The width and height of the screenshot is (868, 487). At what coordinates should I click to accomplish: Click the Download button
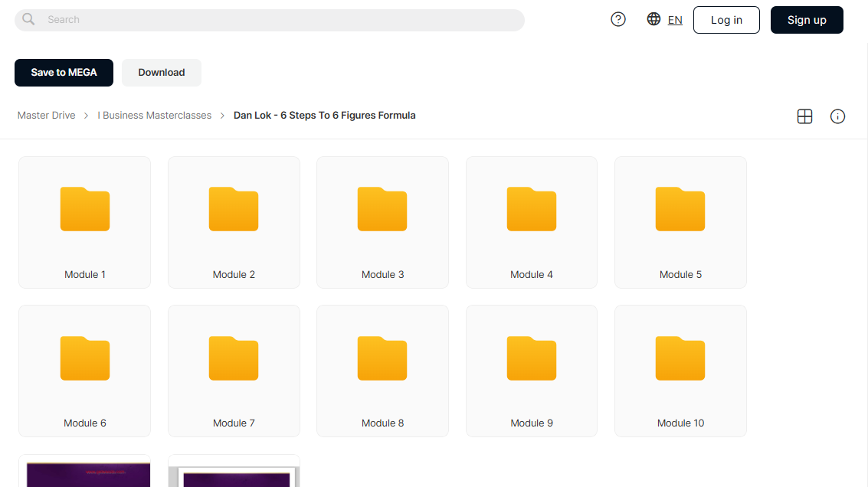[x=162, y=73]
